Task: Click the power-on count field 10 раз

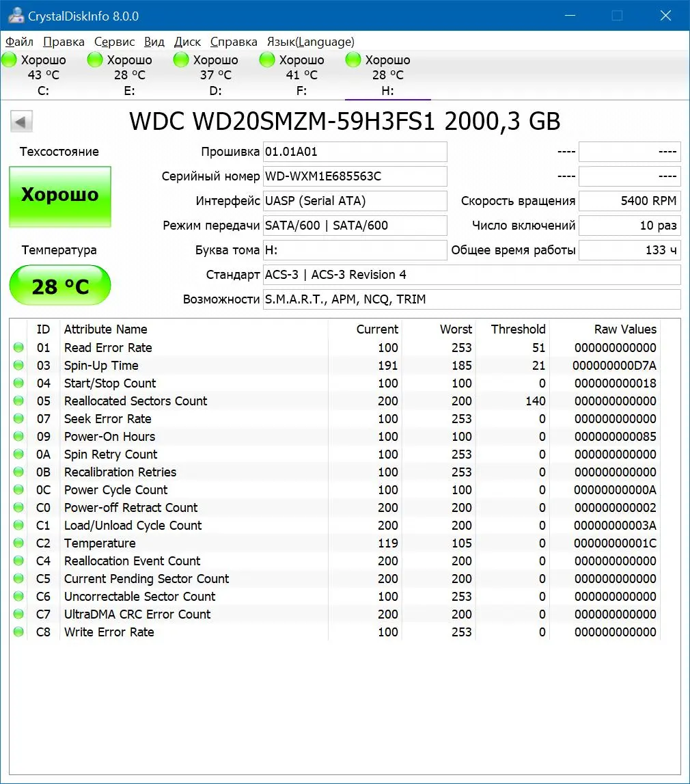Action: click(630, 226)
